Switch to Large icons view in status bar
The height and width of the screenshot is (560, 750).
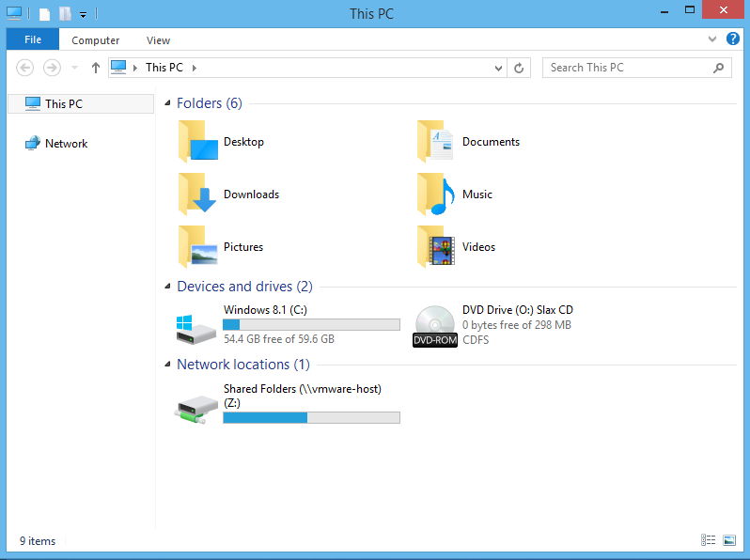tap(729, 540)
